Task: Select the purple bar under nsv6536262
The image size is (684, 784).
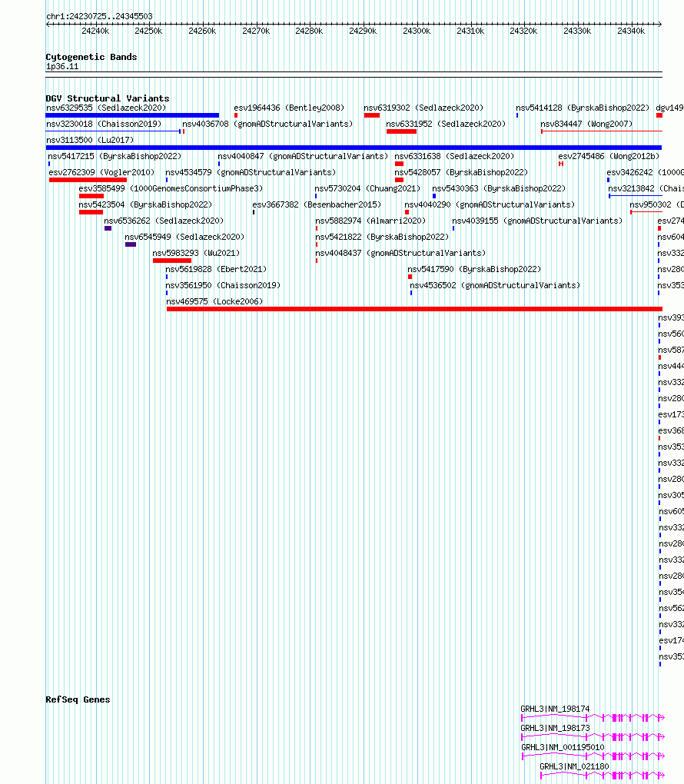Action: coord(108,228)
